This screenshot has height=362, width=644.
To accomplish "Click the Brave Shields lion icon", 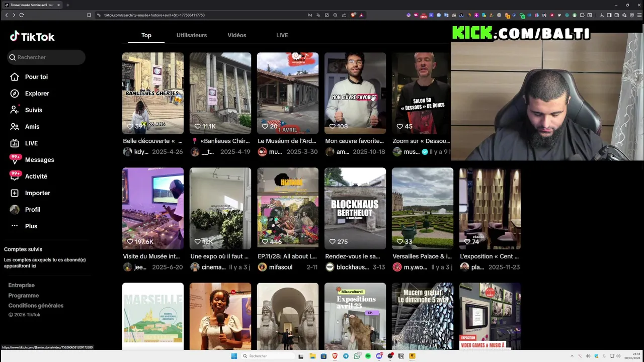I will pos(353,15).
